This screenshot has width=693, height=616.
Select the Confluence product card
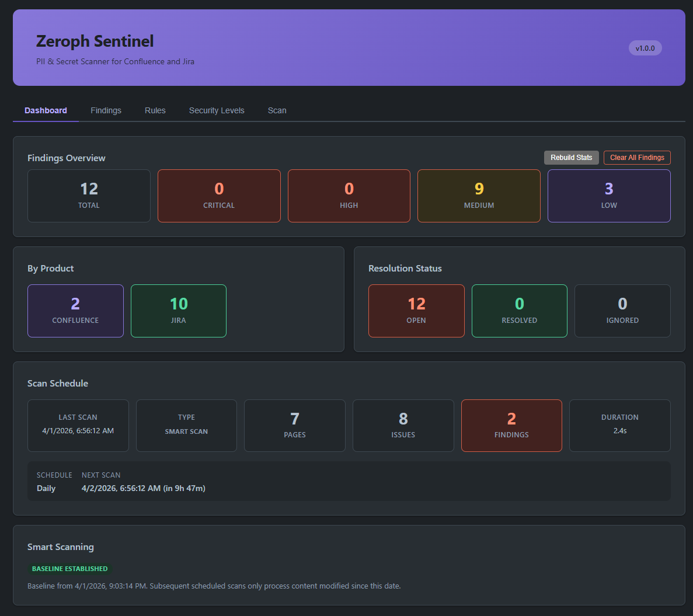75,311
